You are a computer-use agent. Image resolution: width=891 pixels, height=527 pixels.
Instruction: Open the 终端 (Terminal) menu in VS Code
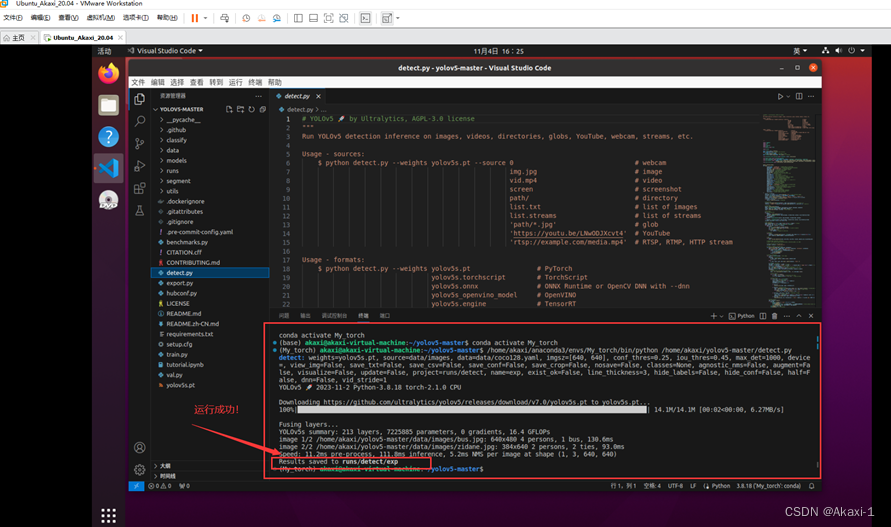[255, 82]
